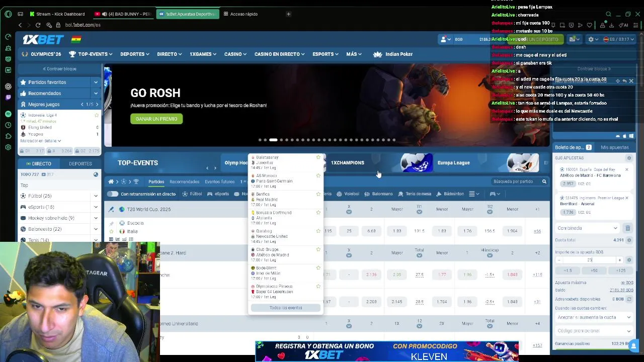Next game arrow in Mejores juegos
Viewport: 644px width, 362px height.
coord(97,105)
